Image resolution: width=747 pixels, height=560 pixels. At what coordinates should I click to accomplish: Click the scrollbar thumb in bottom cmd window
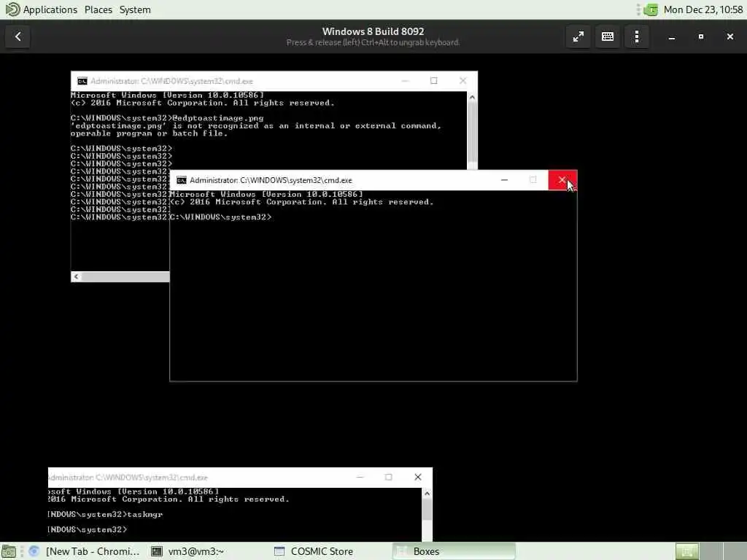pos(427,510)
